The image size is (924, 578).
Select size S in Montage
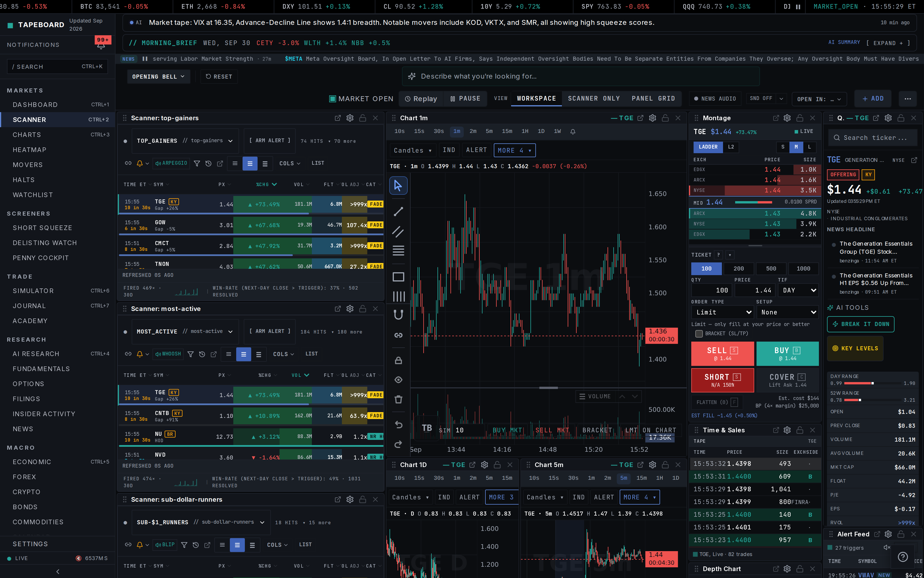pyautogui.click(x=783, y=147)
